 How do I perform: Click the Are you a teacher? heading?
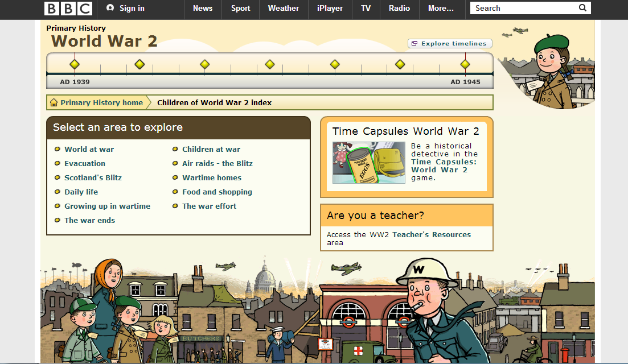click(375, 216)
